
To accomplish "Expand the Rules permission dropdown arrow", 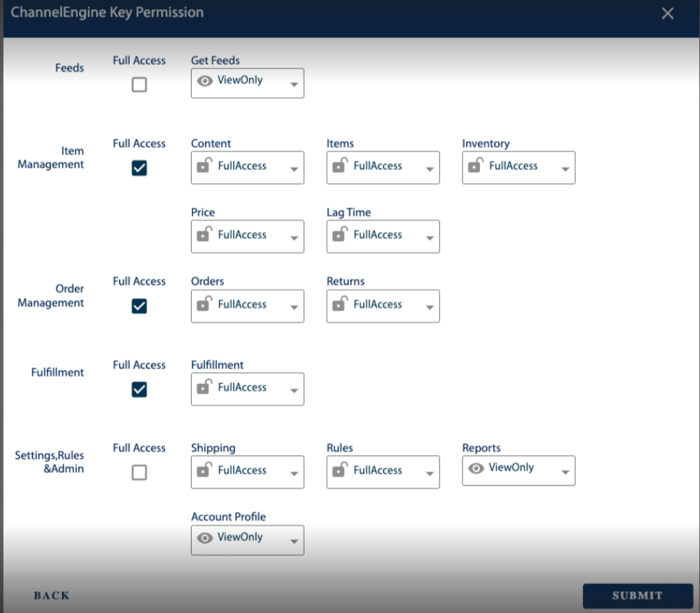I will [x=429, y=474].
